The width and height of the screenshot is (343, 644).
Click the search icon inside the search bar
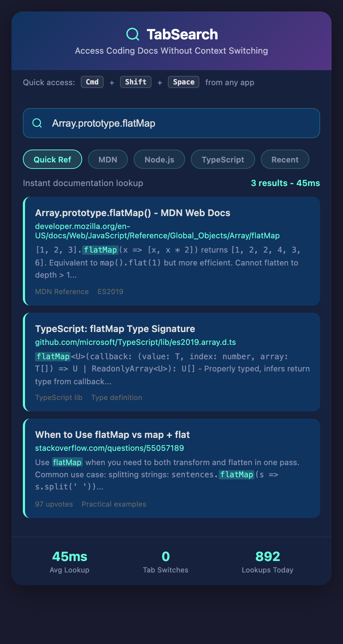(x=37, y=123)
